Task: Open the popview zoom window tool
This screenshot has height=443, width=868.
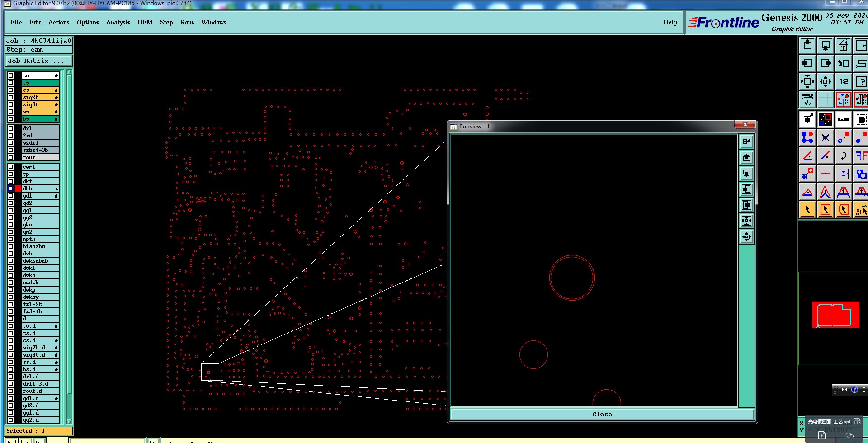Action: click(x=826, y=120)
